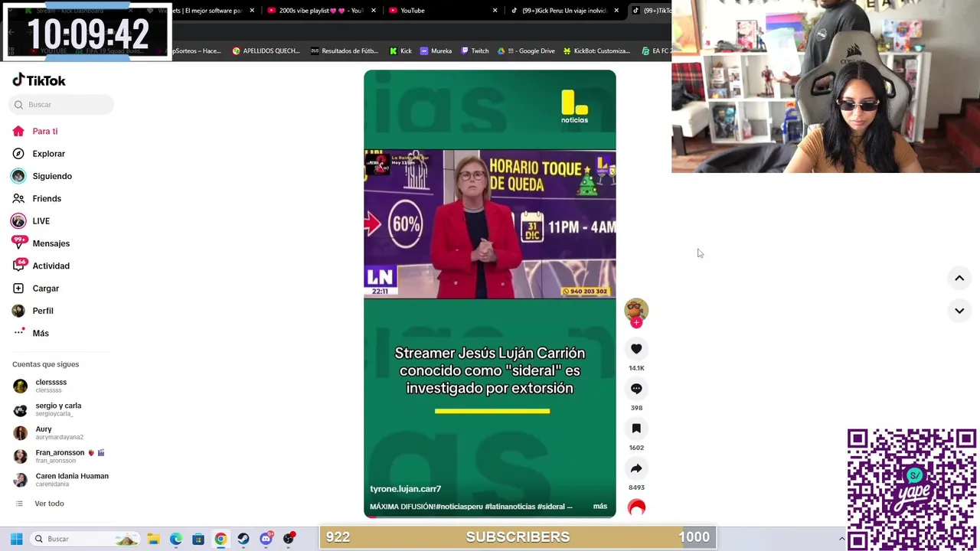
Task: Open Steam from taskbar
Action: (x=243, y=540)
